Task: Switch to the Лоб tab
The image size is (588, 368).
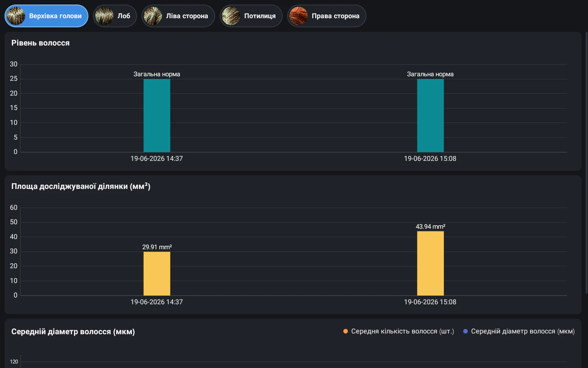Action: point(115,16)
